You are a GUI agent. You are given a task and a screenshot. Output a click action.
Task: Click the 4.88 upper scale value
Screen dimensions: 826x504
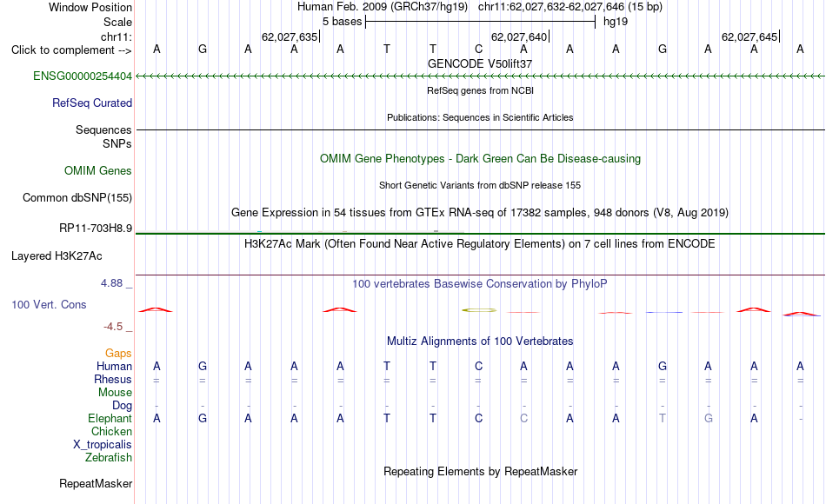[111, 282]
